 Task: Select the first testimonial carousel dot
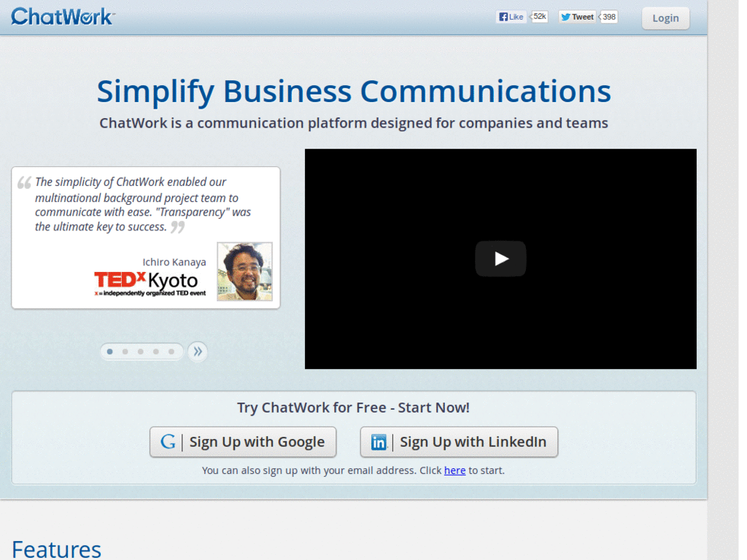110,351
